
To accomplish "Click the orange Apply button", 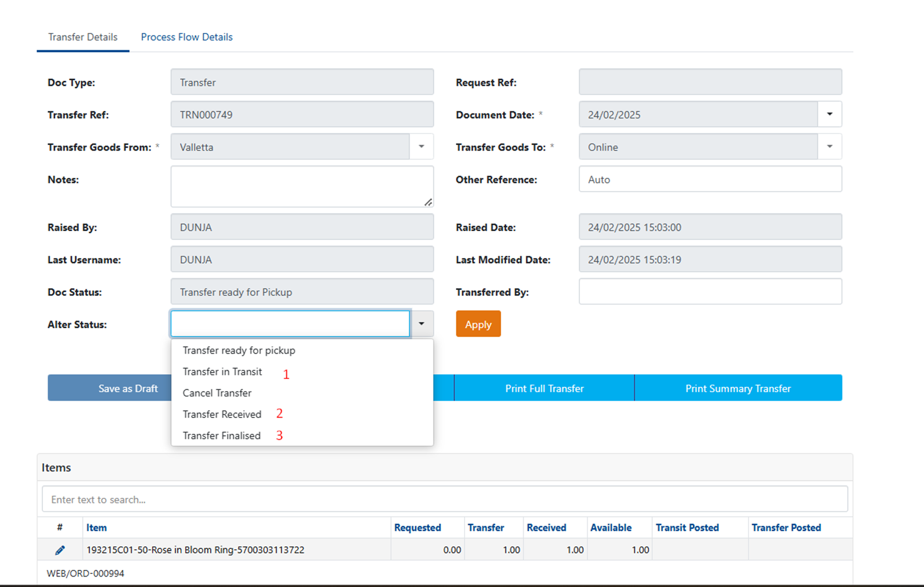I will 478,324.
